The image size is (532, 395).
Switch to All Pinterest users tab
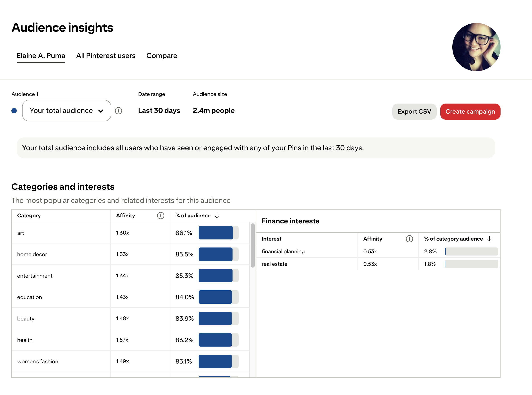106,56
